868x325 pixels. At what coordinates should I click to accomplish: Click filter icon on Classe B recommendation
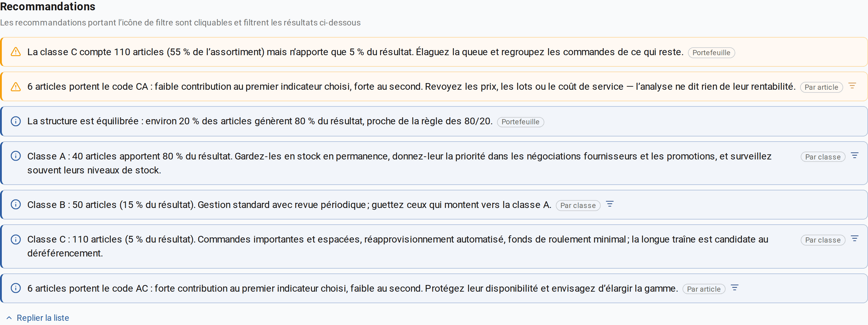[x=609, y=204]
